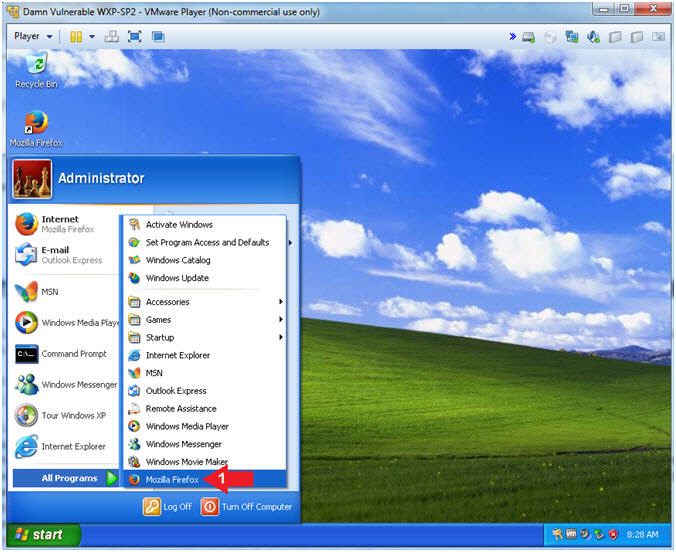The image size is (676, 552).
Task: Expand the double-chevron in VMware toolbar
Action: [x=513, y=37]
